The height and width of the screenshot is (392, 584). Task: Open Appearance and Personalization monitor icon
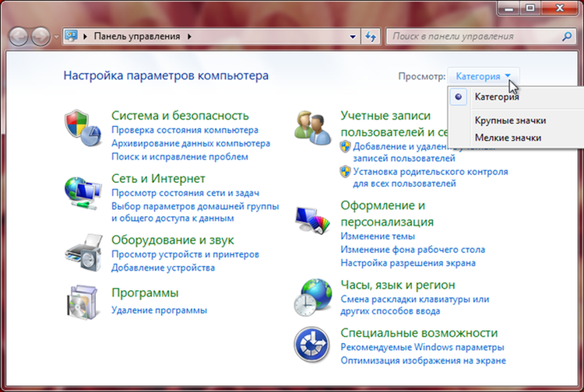pos(313,220)
